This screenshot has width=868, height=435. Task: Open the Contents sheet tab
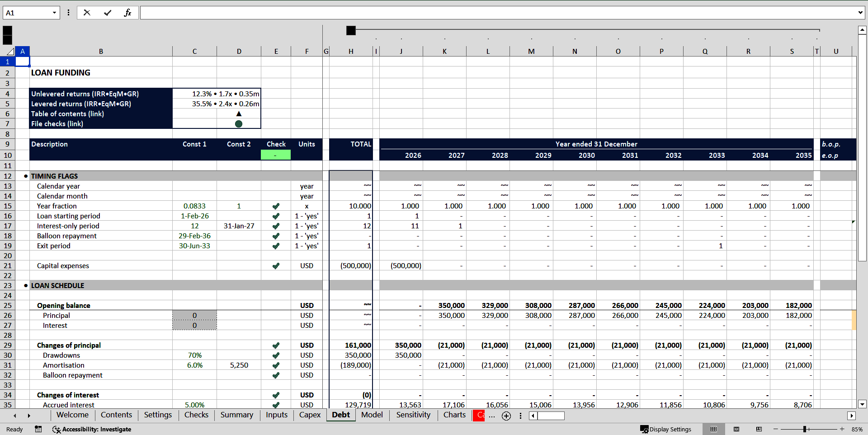116,415
